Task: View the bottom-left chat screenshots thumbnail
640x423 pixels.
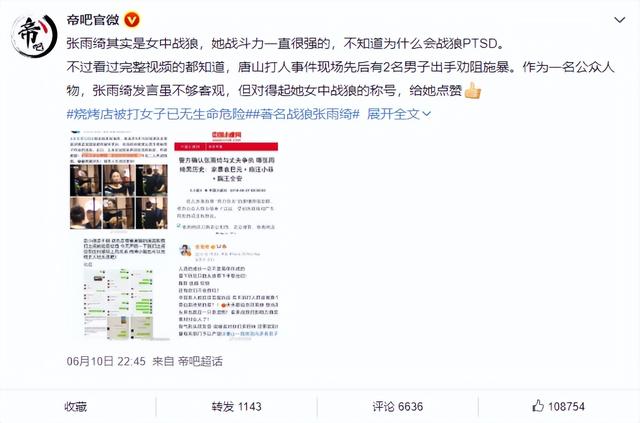Action: [x=119, y=288]
